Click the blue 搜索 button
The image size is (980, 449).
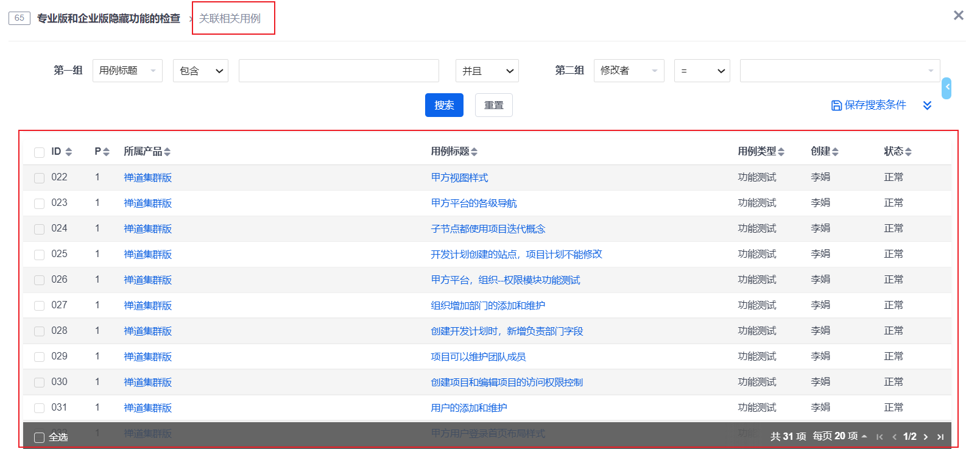click(x=444, y=105)
